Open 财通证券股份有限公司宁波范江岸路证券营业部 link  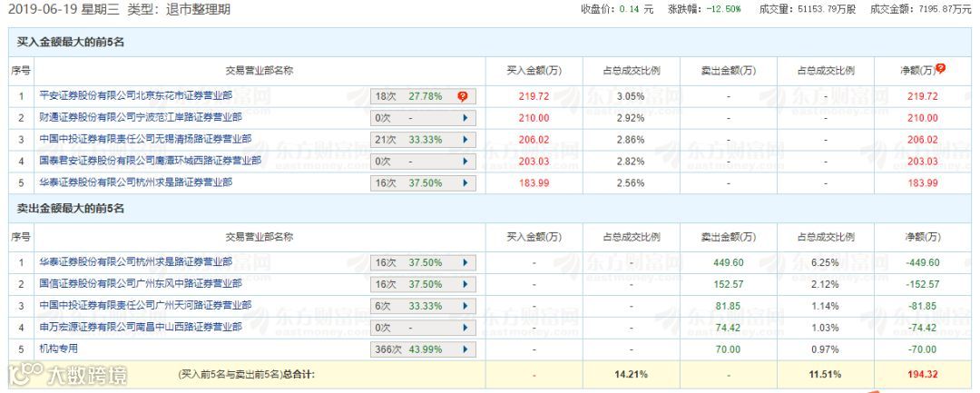(141, 117)
